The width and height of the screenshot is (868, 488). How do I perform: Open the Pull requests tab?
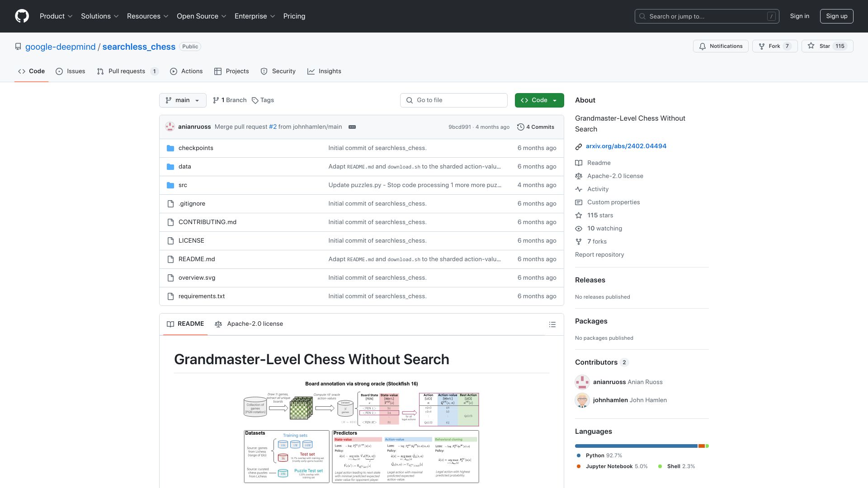click(x=127, y=71)
